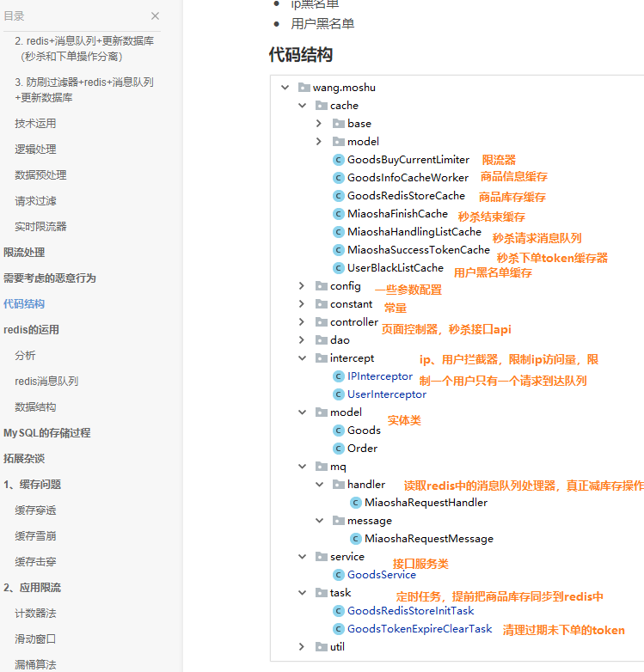Image resolution: width=644 pixels, height=672 pixels.
Task: Click the dao folder icon
Action: point(322,339)
